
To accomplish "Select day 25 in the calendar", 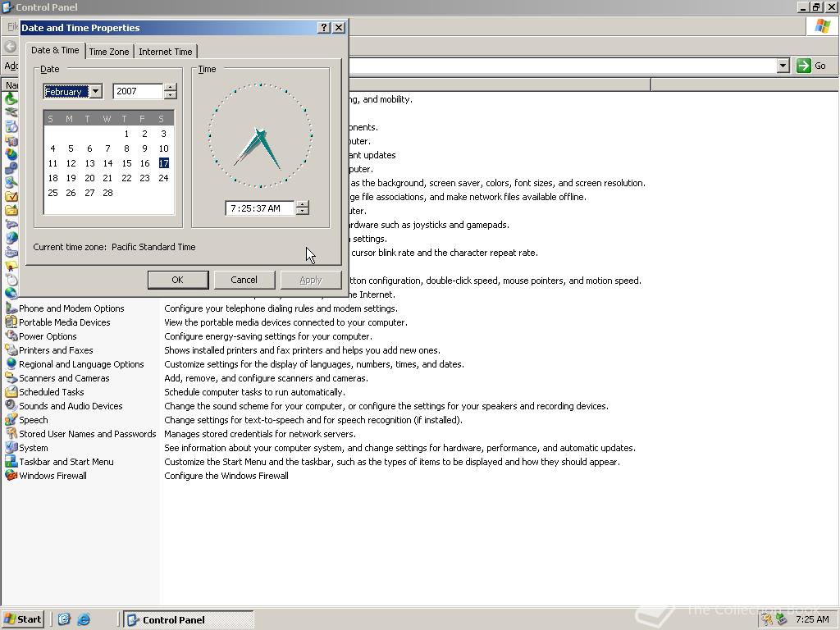I will click(52, 193).
